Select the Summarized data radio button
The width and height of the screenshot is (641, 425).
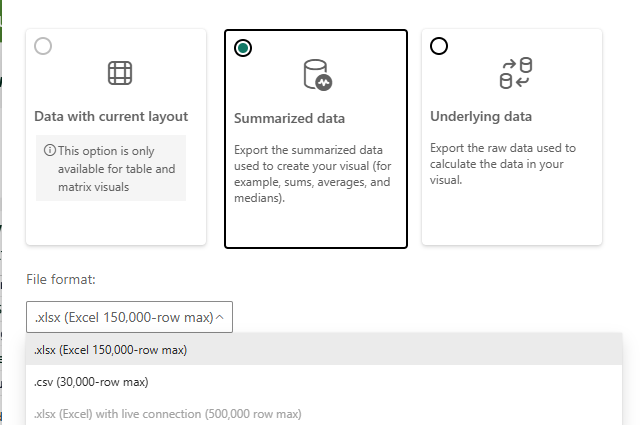pyautogui.click(x=243, y=48)
